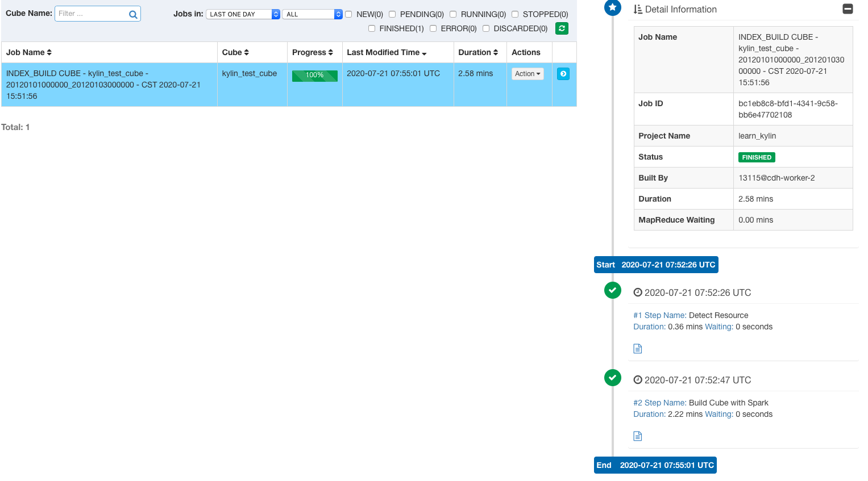The width and height of the screenshot is (868, 481).
Task: Click the blue arrow icon in job row
Action: tap(563, 74)
